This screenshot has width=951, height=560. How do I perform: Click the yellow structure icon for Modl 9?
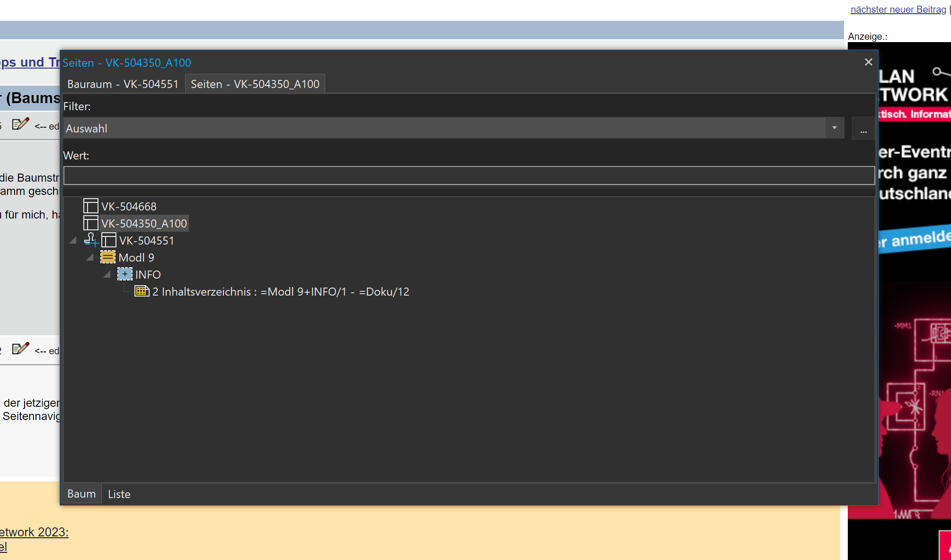pos(108,257)
